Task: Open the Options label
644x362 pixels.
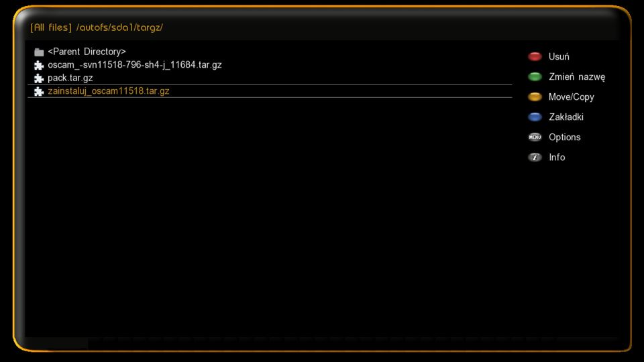Action: [565, 137]
